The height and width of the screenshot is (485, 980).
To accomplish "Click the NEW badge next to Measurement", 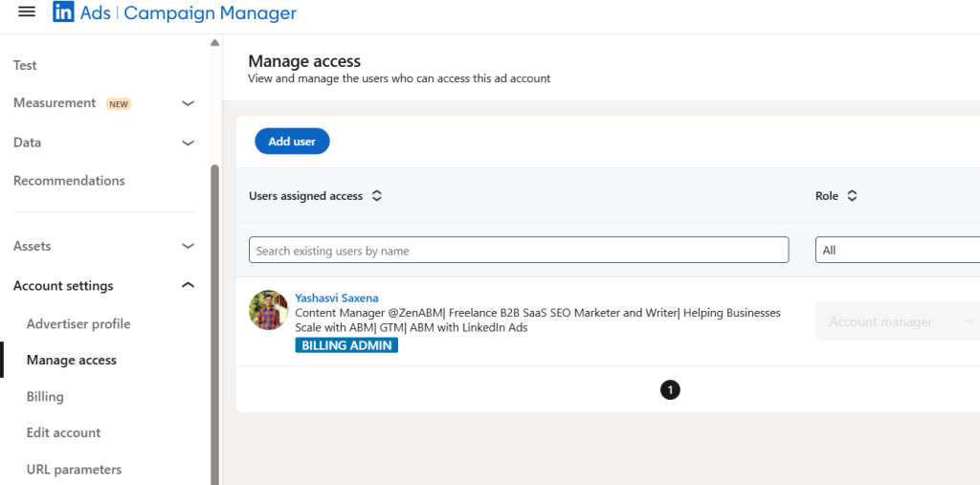I will coord(119,103).
